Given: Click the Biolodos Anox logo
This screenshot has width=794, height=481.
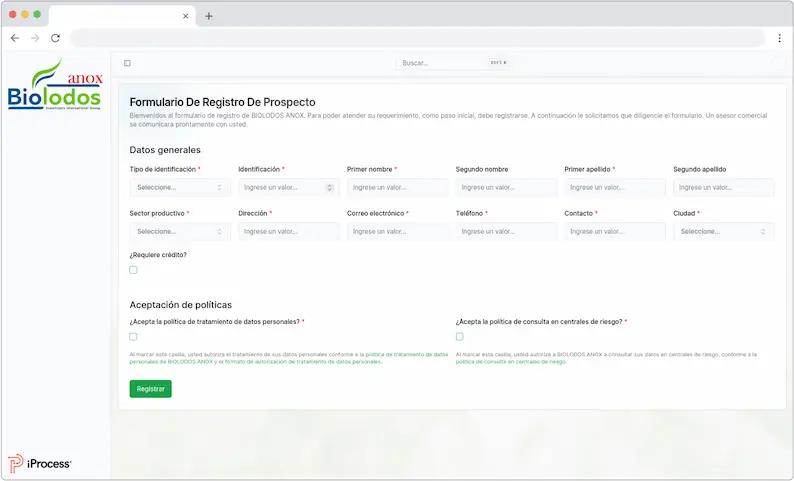Looking at the screenshot, I should pyautogui.click(x=54, y=90).
